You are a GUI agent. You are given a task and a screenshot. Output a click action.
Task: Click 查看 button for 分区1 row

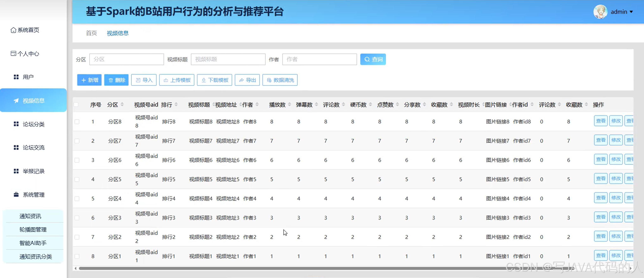pos(601,256)
